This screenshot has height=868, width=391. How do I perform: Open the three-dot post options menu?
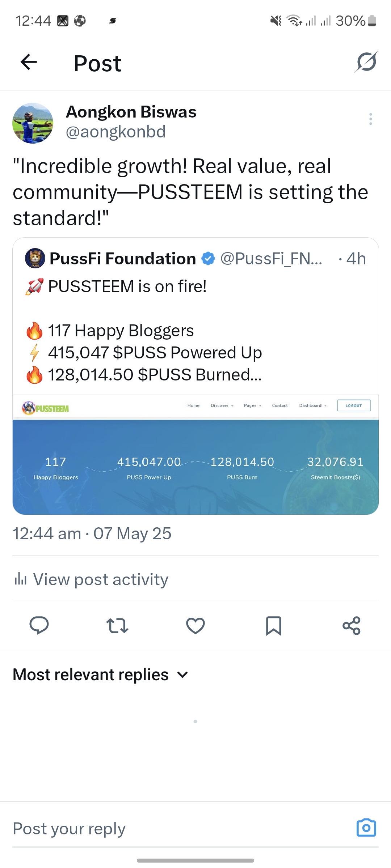[x=370, y=119]
